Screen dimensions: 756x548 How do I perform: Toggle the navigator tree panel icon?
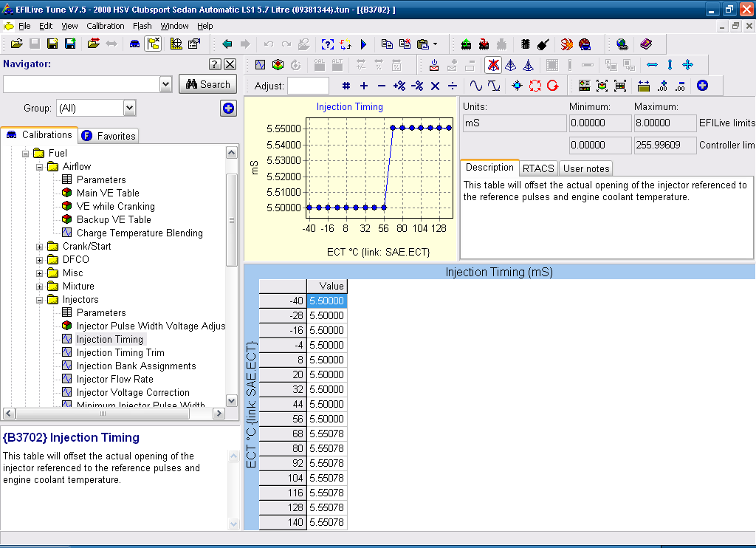pyautogui.click(x=154, y=44)
